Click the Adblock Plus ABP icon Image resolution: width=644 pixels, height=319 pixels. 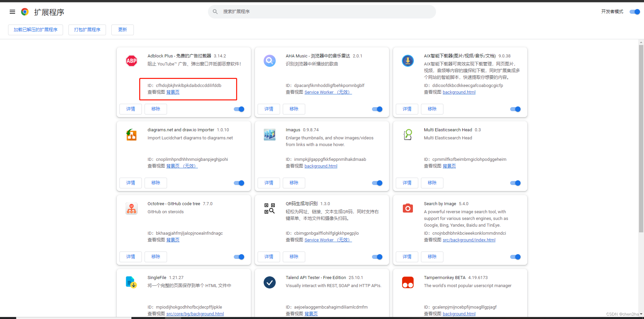pos(131,61)
